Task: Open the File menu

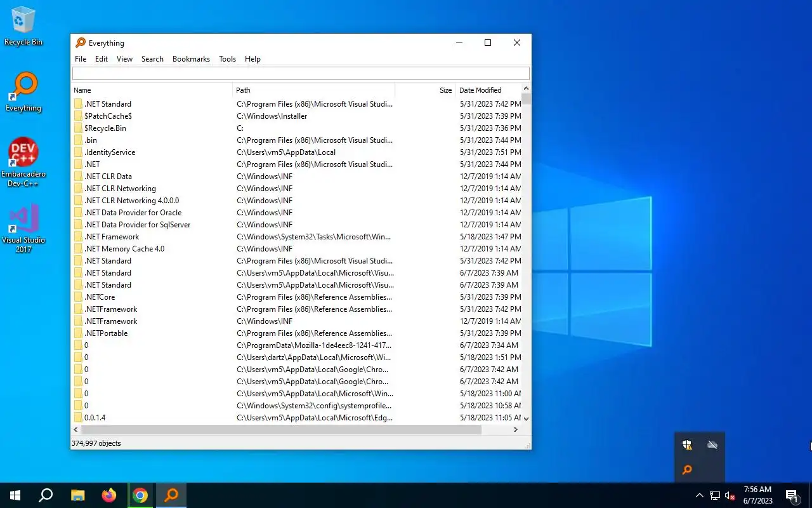Action: [81, 59]
